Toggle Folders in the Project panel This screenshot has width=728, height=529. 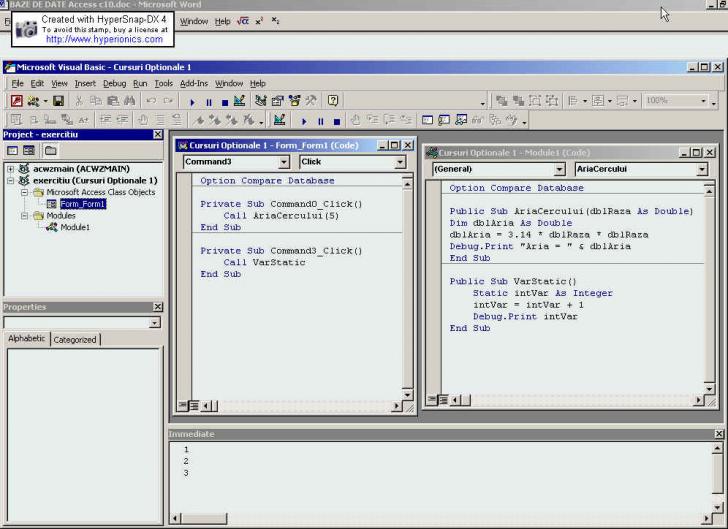(x=50, y=150)
